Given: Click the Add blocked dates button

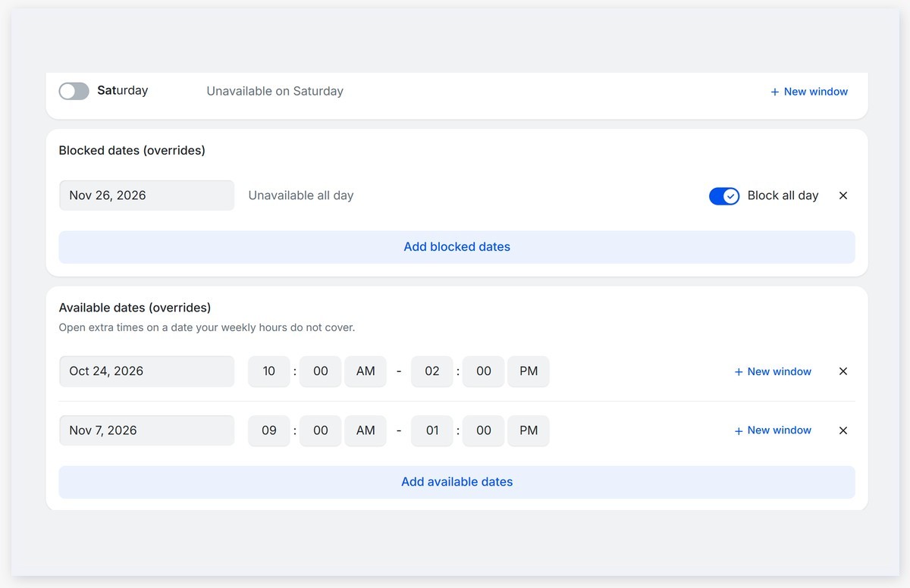Looking at the screenshot, I should 457,247.
